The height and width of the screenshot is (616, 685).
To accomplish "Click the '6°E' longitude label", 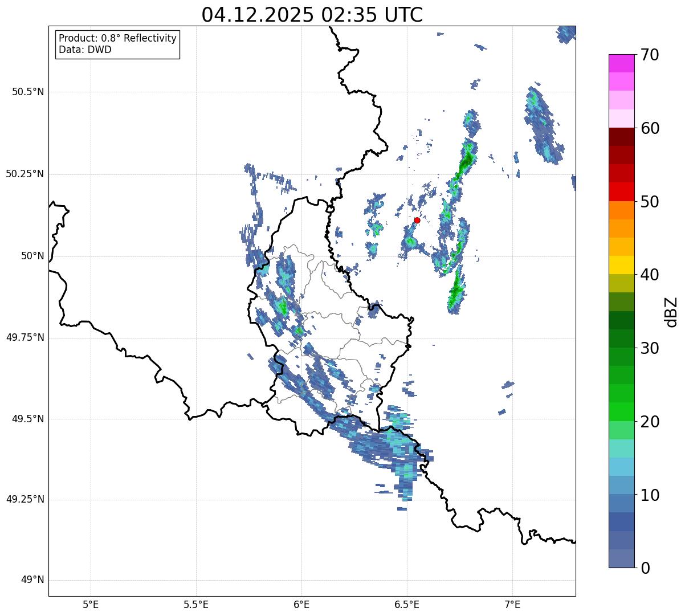I will 301,604.
